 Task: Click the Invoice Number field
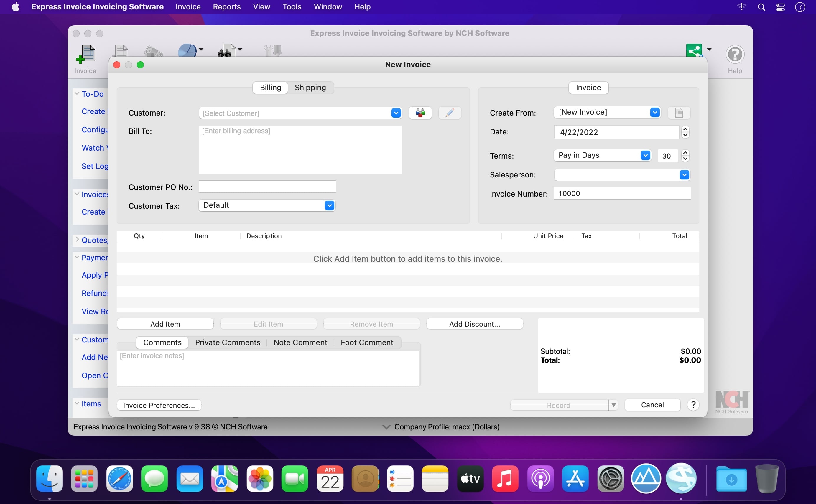(x=622, y=194)
